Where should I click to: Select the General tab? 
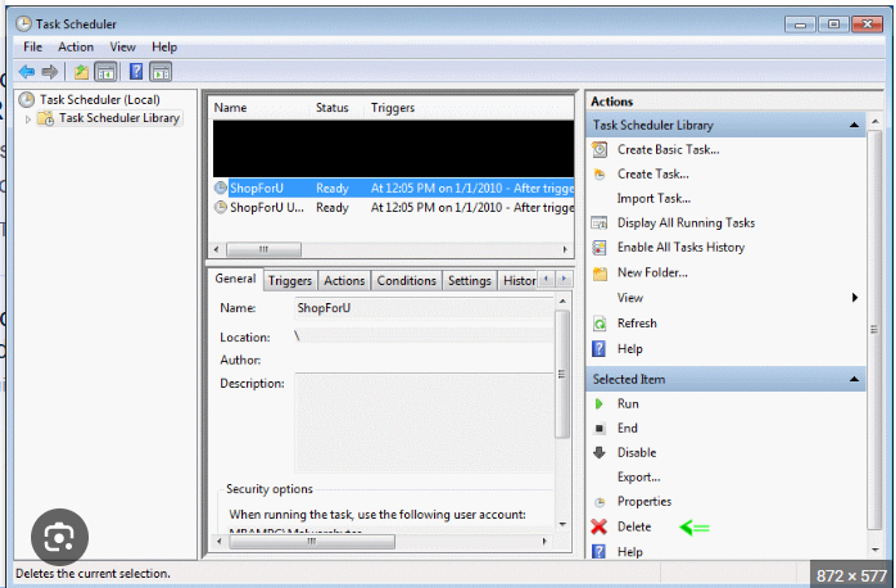click(x=235, y=279)
